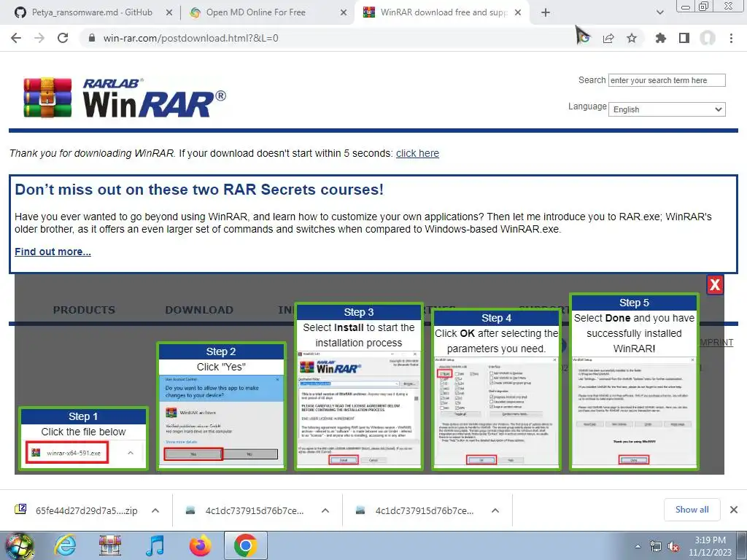Image resolution: width=747 pixels, height=560 pixels.
Task: Click the address bar URL
Action: click(x=190, y=38)
